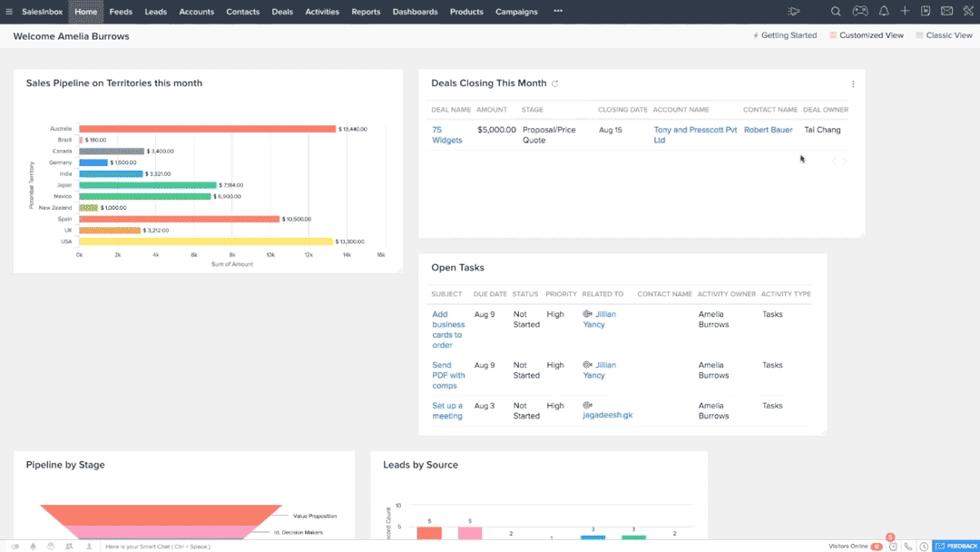This screenshot has height=552, width=980.
Task: Click PRIORITY column header in Open Tasks
Action: [561, 294]
